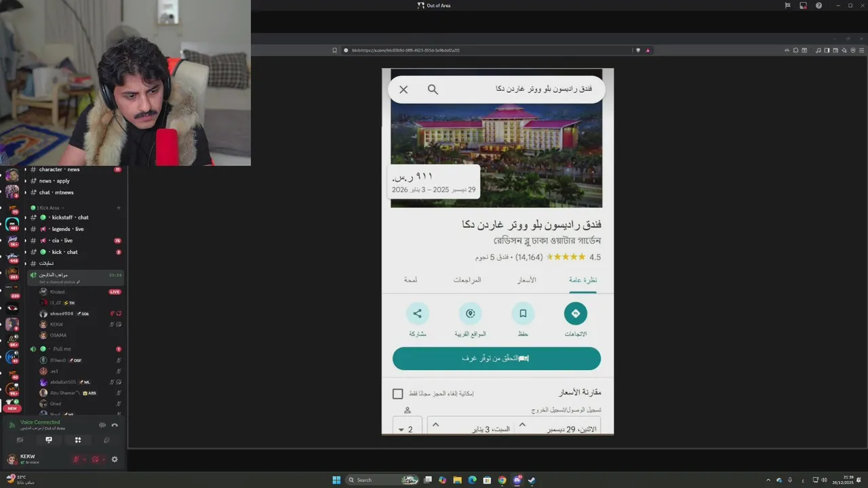Open File Explorer from taskbar
The width and height of the screenshot is (868, 488).
coord(458,480)
